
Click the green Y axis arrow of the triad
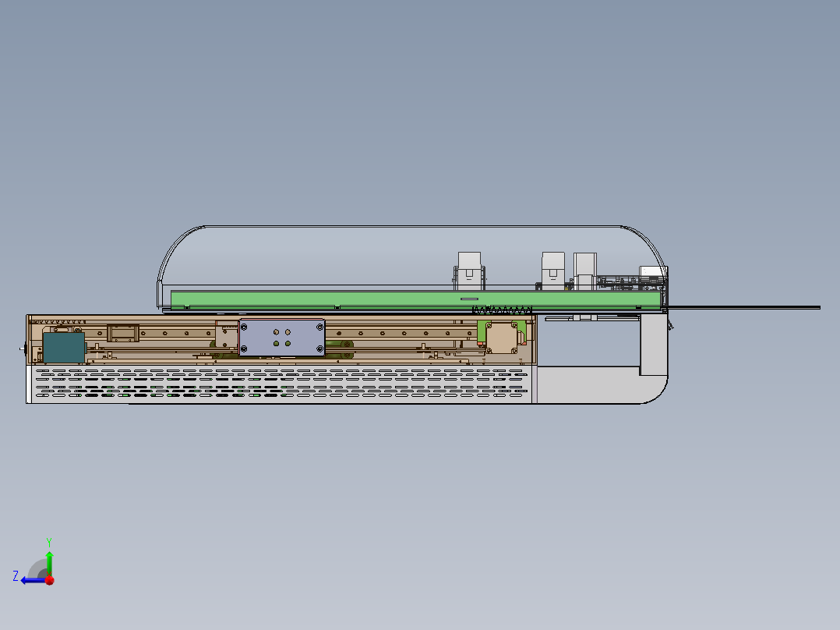pyautogui.click(x=49, y=562)
